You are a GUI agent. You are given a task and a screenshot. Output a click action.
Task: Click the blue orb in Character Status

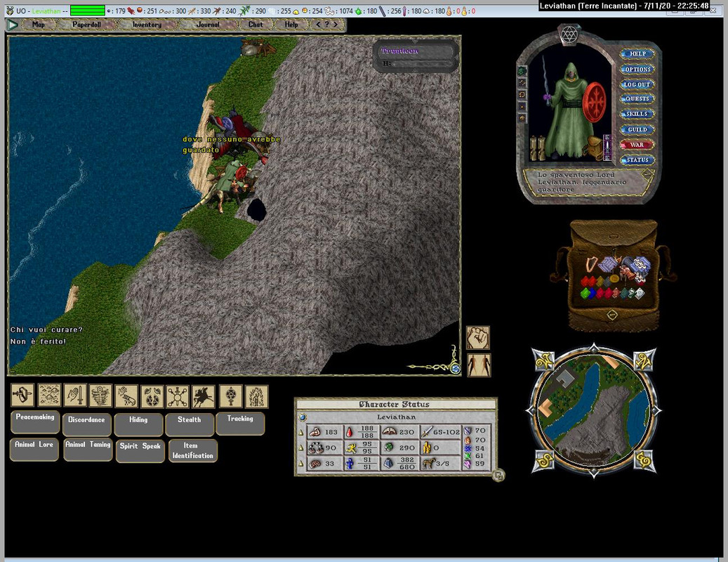pos(303,417)
